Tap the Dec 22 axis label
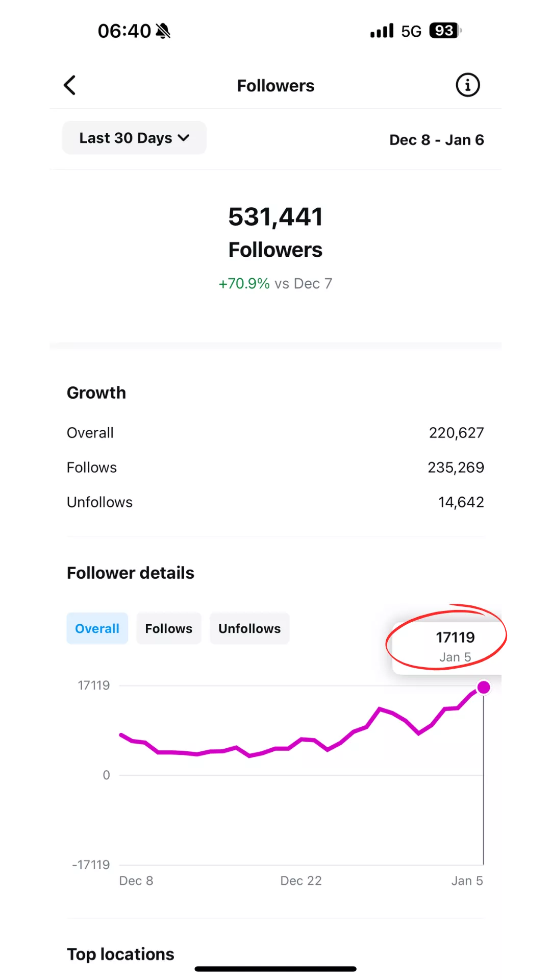 (x=301, y=880)
